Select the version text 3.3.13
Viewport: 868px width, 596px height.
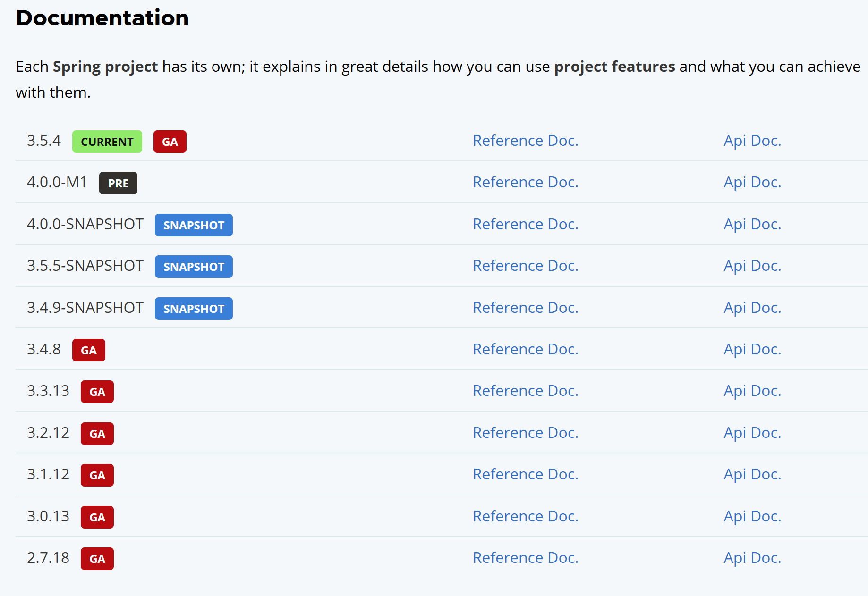(48, 391)
